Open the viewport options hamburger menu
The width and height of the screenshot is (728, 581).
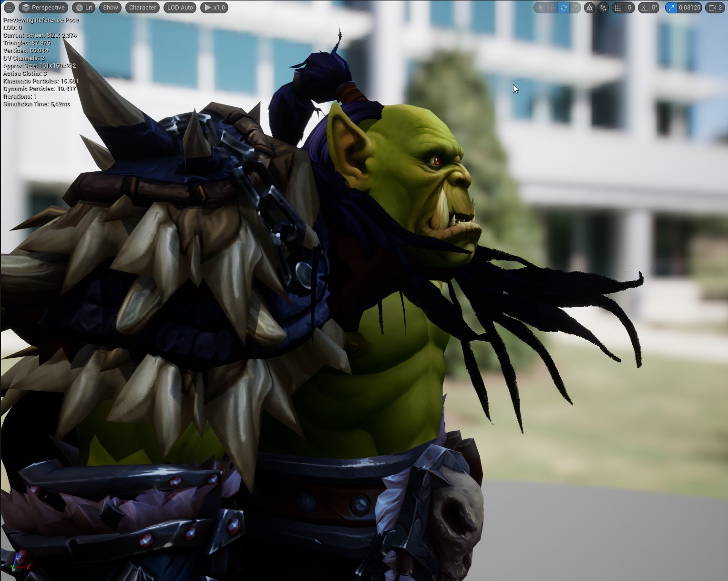click(9, 8)
